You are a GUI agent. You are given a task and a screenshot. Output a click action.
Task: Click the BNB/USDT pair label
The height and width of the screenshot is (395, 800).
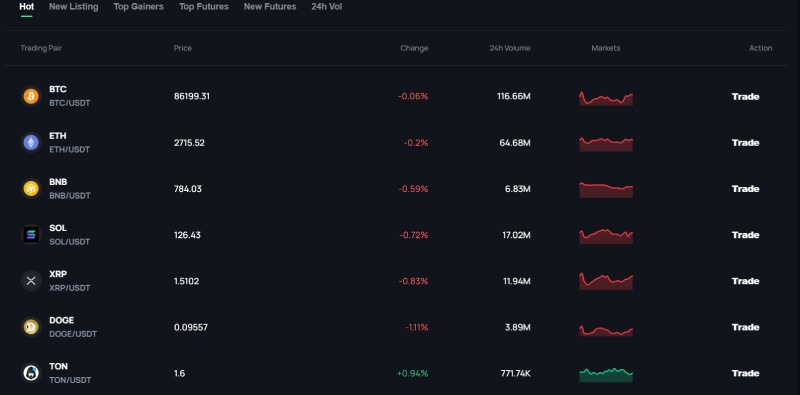click(69, 195)
